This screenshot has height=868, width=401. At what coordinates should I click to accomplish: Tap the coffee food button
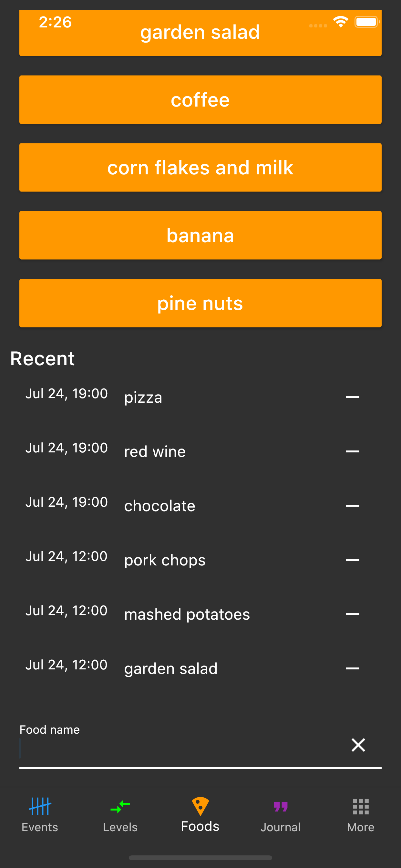click(x=200, y=100)
